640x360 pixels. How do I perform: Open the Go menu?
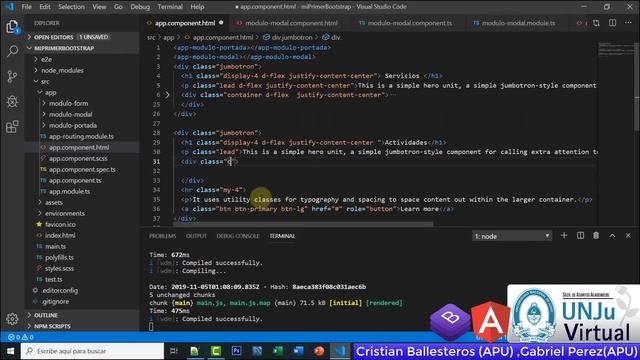(x=118, y=7)
